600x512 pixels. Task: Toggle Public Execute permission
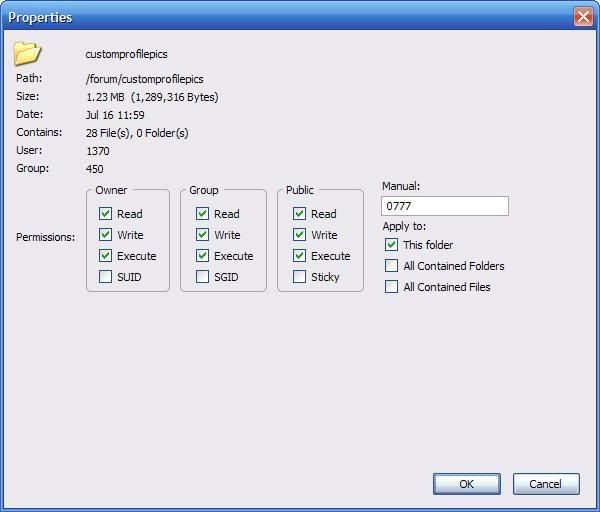tap(300, 256)
